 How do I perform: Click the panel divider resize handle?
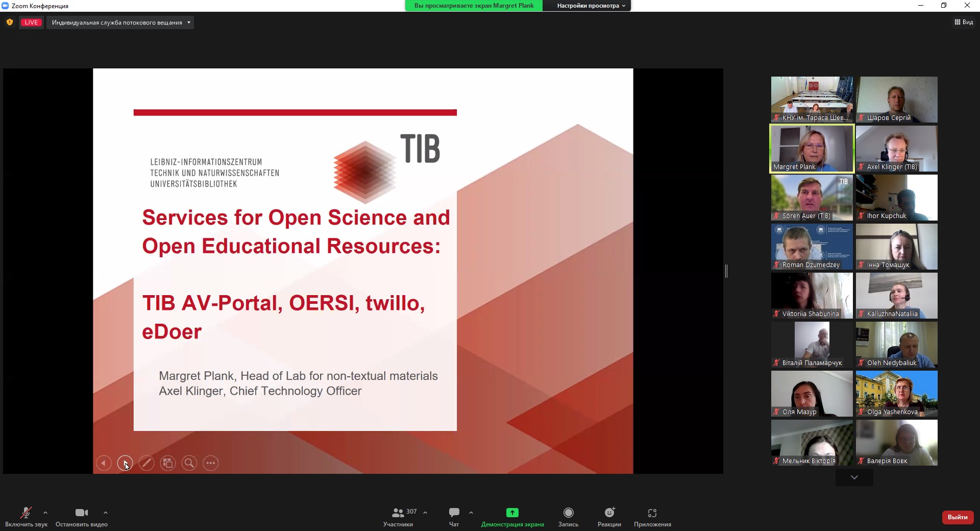(726, 271)
